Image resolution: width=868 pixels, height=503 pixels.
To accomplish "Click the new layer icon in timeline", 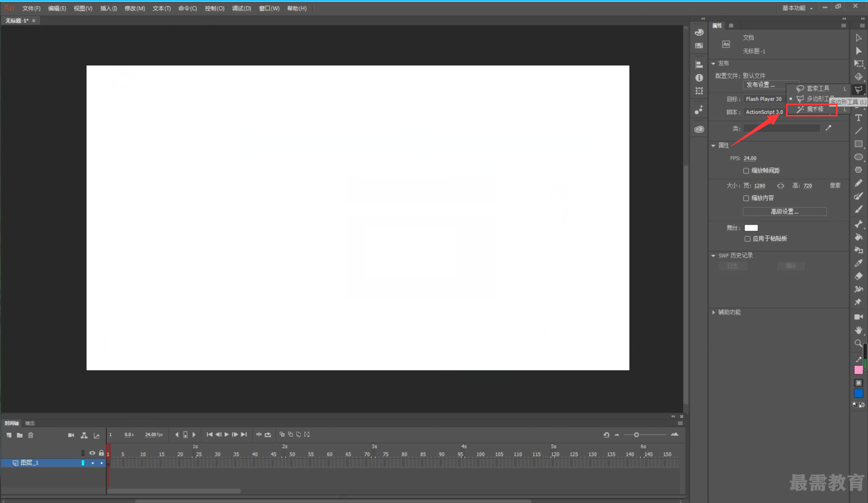I will pyautogui.click(x=9, y=435).
